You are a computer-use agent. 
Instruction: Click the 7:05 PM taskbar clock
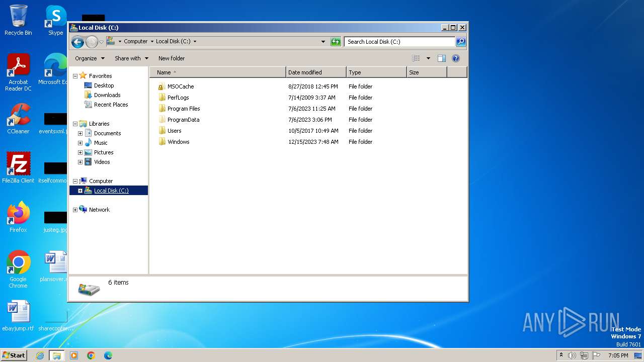(618, 355)
